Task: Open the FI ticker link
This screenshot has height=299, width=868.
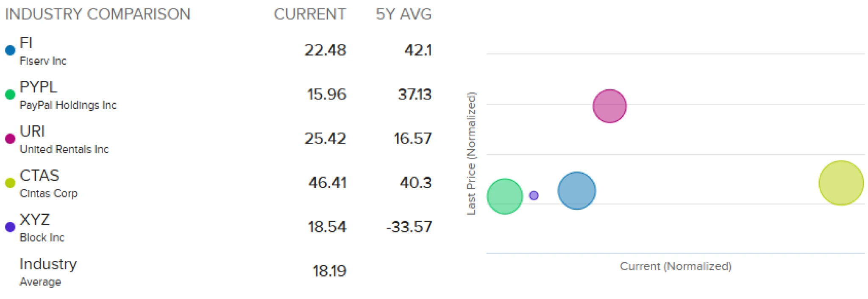Action: click(26, 43)
